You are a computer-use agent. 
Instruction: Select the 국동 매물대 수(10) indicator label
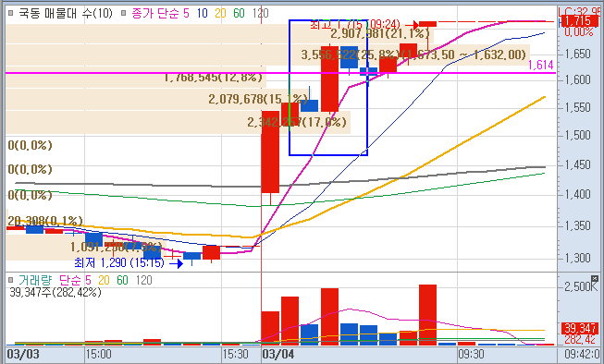point(66,14)
